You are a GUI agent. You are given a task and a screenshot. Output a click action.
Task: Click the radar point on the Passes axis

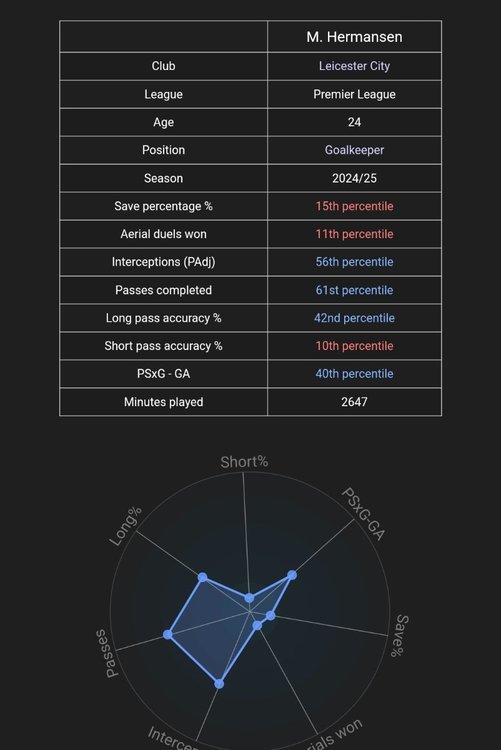pyautogui.click(x=167, y=634)
